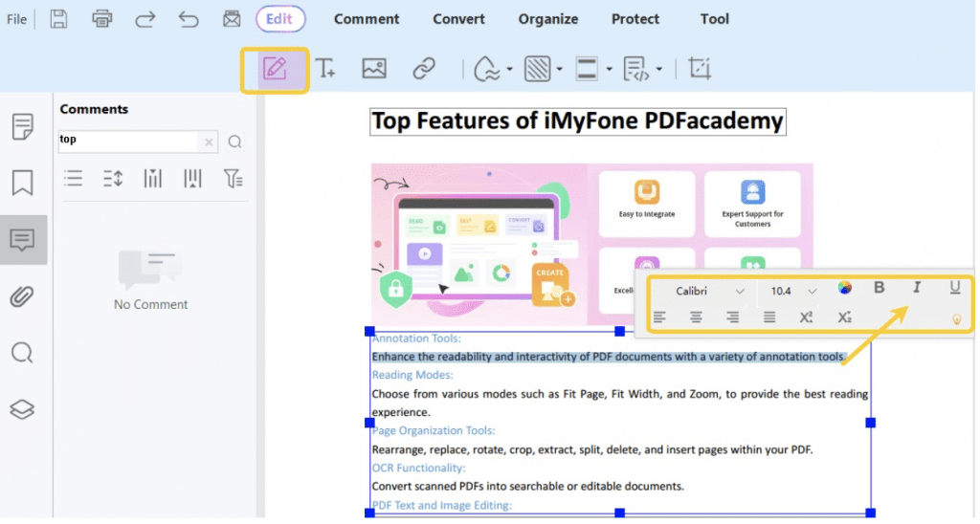Image resolution: width=980 pixels, height=524 pixels.
Task: Click the Page Organization Tools heading
Action: click(x=434, y=432)
